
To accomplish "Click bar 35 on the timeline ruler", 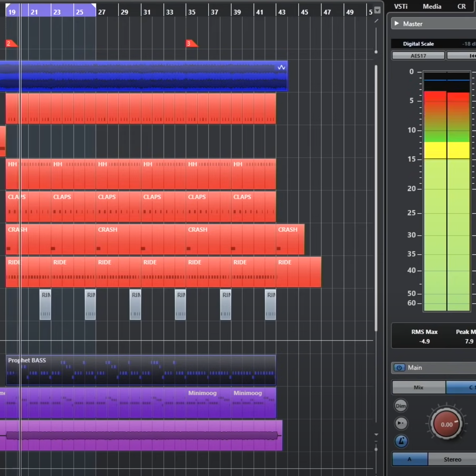I will click(x=192, y=12).
